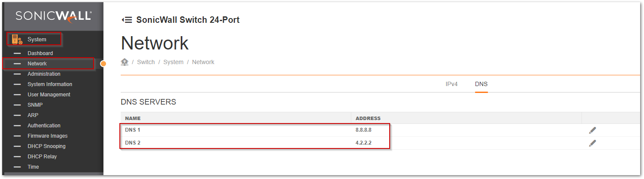Switch to the IPv4 tab
Image resolution: width=644 pixels, height=179 pixels.
coord(451,84)
